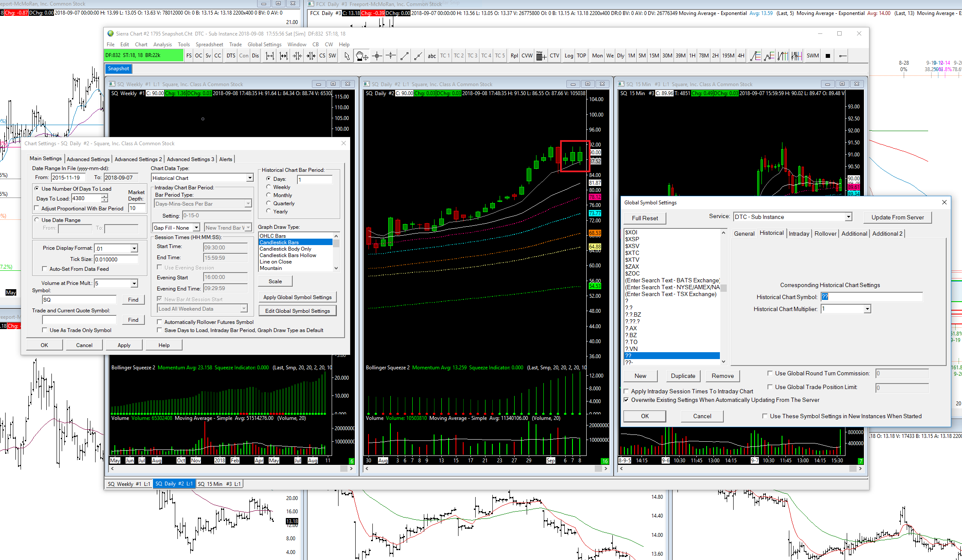Viewport: 962px width, 560px height.
Task: Open the TWW table window icon
Action: coord(541,56)
